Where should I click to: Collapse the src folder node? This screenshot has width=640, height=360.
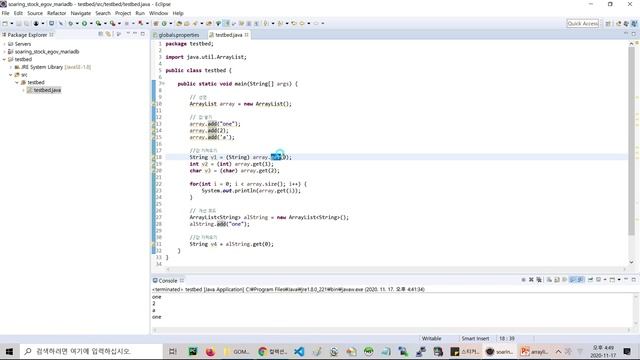tap(11, 75)
